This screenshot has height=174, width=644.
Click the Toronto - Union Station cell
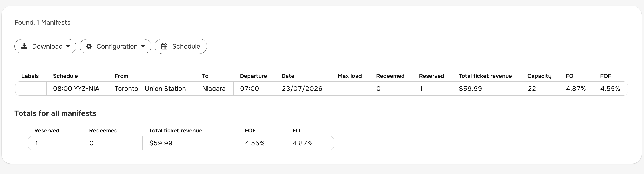click(x=152, y=89)
